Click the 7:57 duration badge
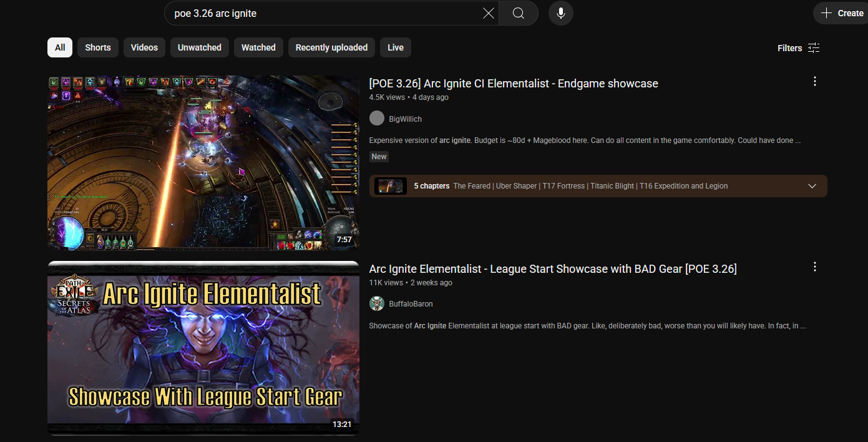868x442 pixels. coord(344,240)
